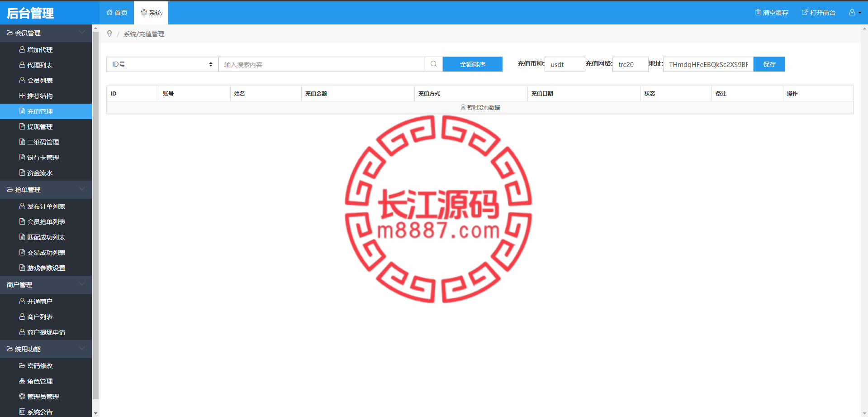Collapse the 抢单管理 section chevron
The width and height of the screenshot is (868, 417).
coord(82,189)
